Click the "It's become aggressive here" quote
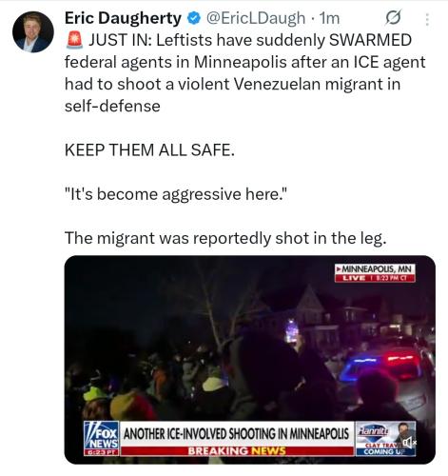This screenshot has width=448, height=476. coord(176,194)
